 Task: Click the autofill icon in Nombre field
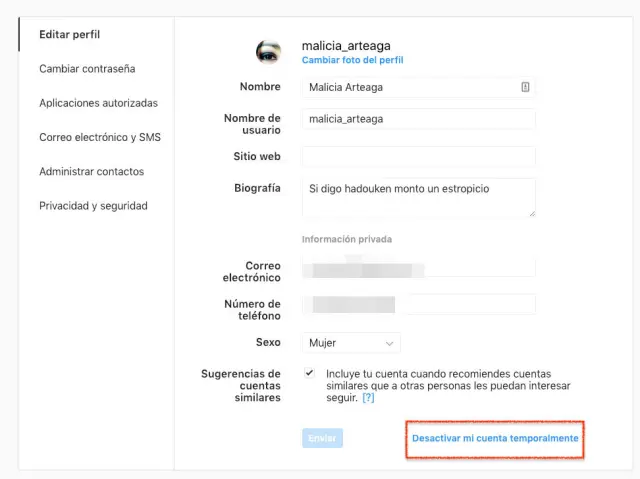tap(525, 88)
